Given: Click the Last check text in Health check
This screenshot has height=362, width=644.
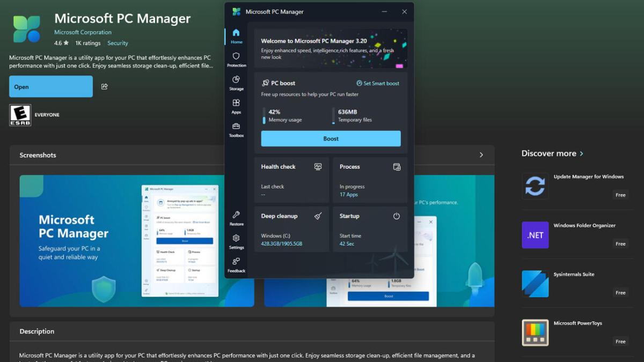Looking at the screenshot, I should pyautogui.click(x=273, y=187).
